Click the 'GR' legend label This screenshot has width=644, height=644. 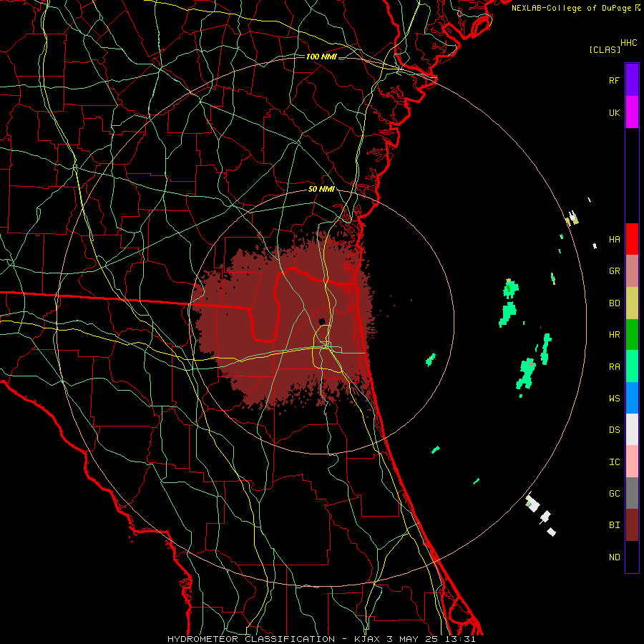615,271
